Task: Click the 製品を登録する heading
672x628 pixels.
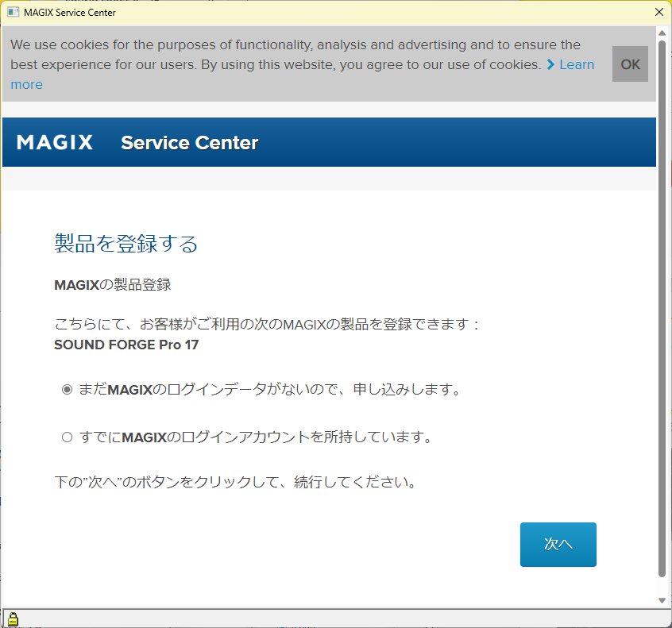Action: coord(126,243)
